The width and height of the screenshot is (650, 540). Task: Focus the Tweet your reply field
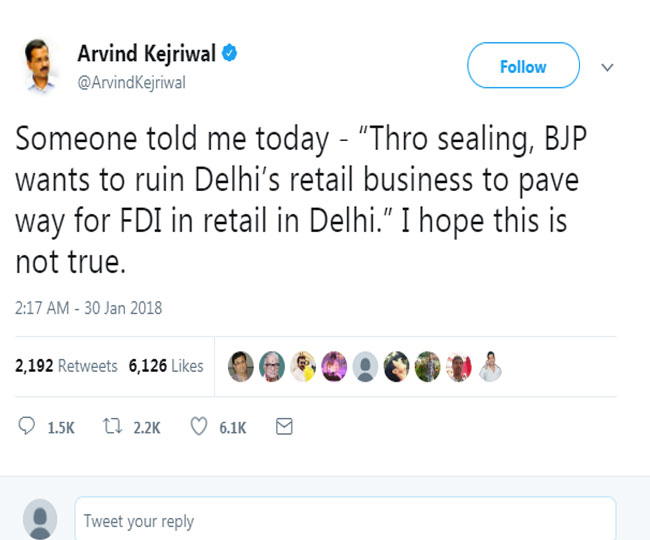[x=344, y=521]
